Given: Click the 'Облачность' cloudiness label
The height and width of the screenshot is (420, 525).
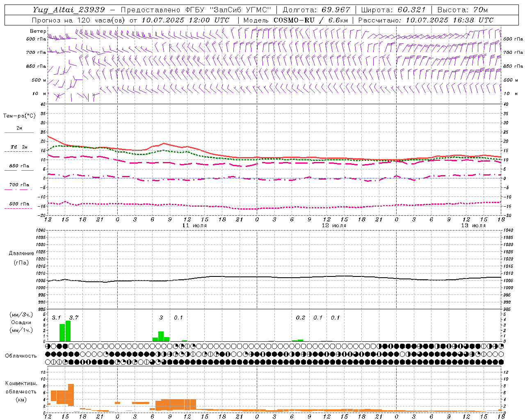Looking at the screenshot, I should coord(21,356).
